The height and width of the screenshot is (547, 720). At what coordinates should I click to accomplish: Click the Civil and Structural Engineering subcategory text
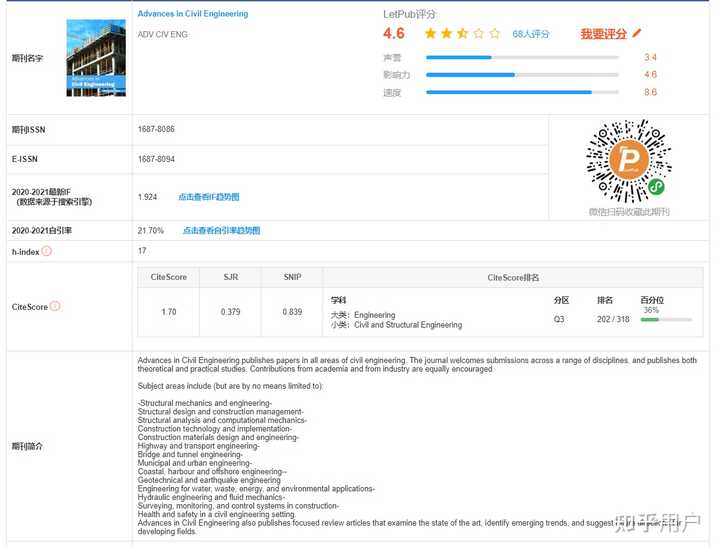(x=408, y=325)
